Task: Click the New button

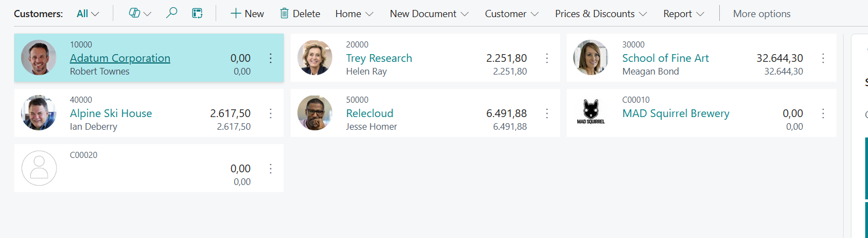Action: coord(247,13)
